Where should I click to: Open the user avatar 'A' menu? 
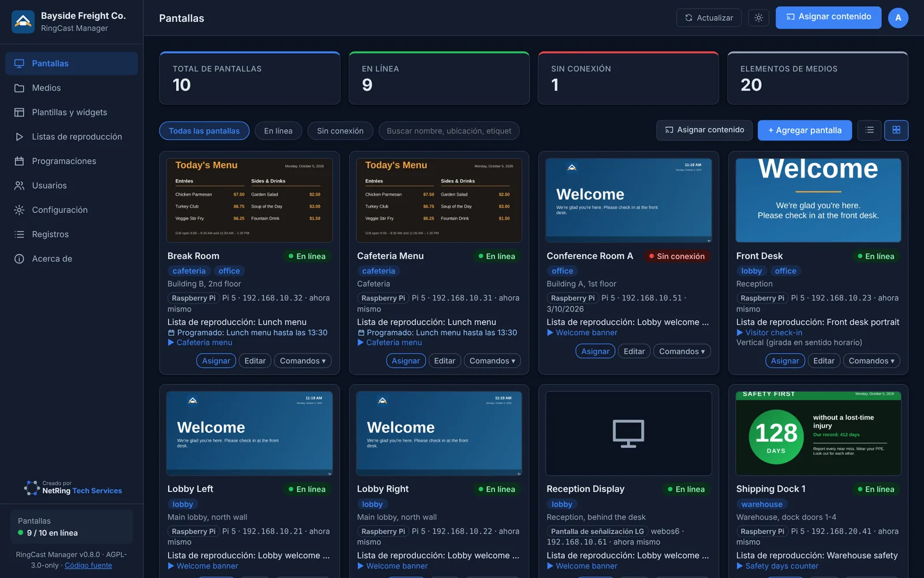pyautogui.click(x=898, y=18)
